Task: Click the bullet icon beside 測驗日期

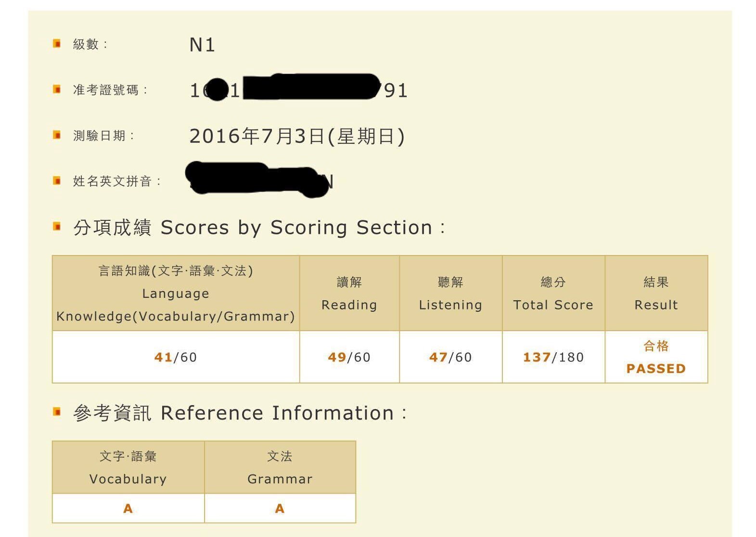Action: click(x=57, y=135)
